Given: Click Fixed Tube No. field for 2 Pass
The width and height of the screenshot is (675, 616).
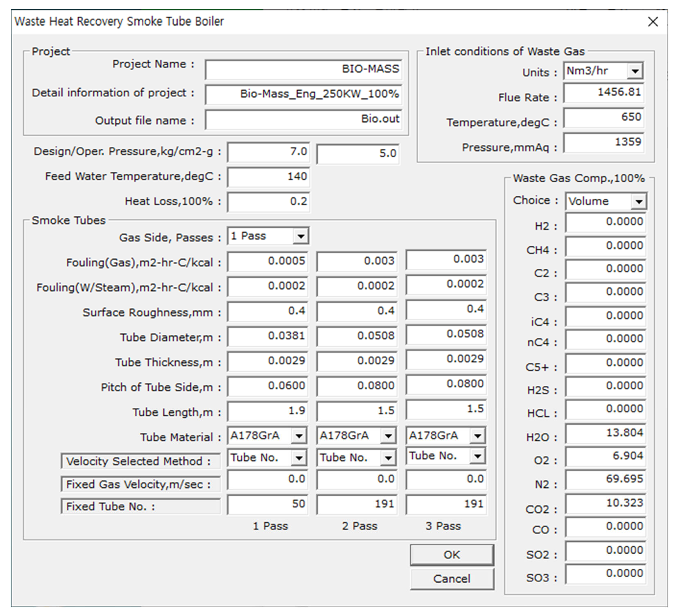Looking at the screenshot, I should (357, 504).
